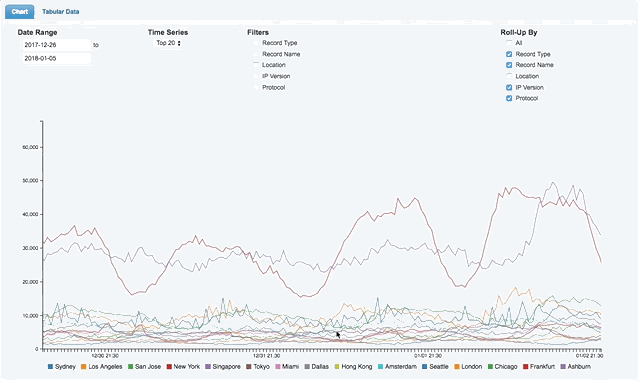Screen dimensions: 640x382
Task: Click the 60,000 y-axis label
Action: [x=30, y=147]
